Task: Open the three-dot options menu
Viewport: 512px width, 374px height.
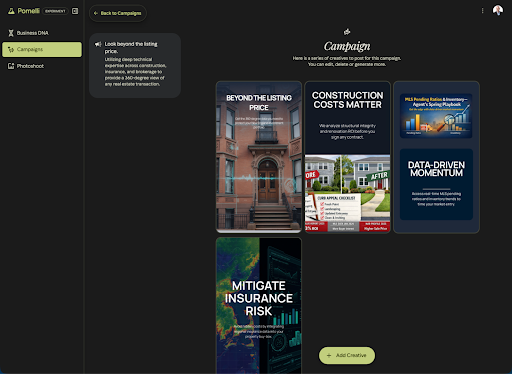Action: (482, 11)
